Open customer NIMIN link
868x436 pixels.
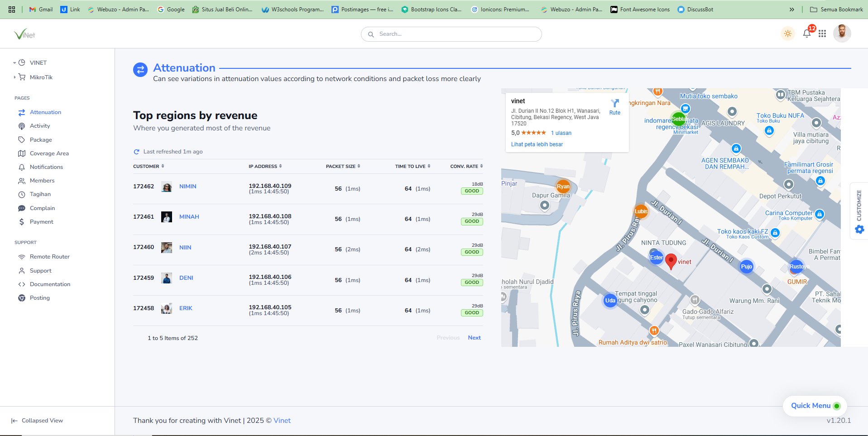click(x=188, y=187)
